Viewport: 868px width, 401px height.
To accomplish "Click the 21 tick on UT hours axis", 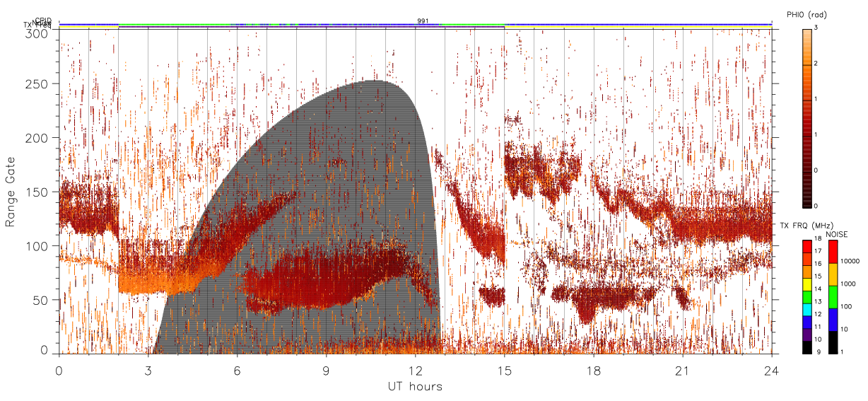I will tap(683, 371).
